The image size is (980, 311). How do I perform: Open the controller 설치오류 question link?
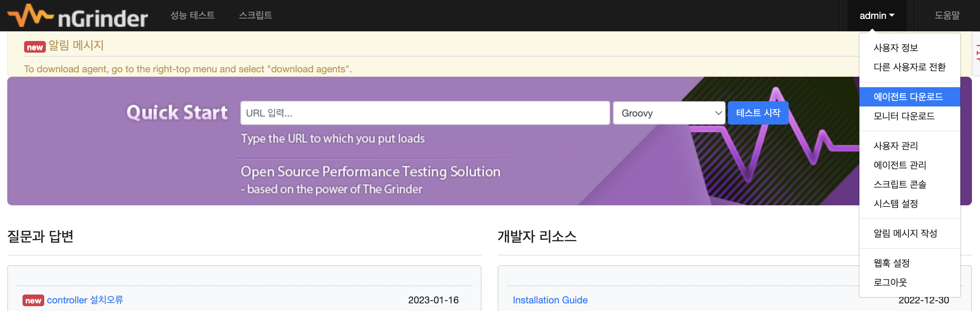pyautogui.click(x=85, y=300)
